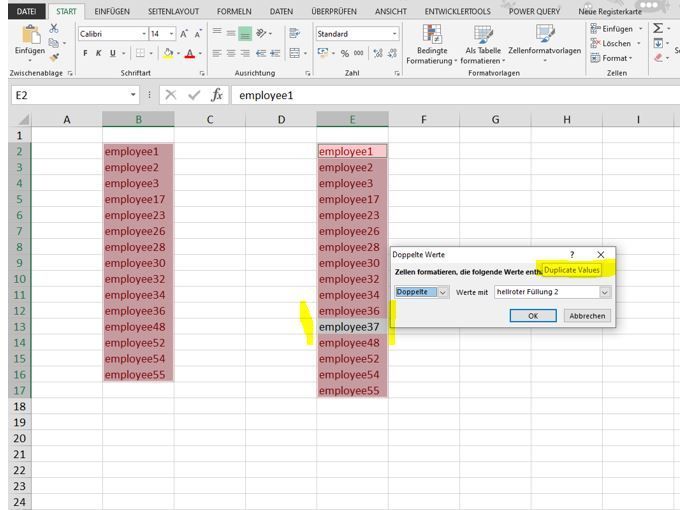Cancel entry with formula bar X

(x=171, y=95)
